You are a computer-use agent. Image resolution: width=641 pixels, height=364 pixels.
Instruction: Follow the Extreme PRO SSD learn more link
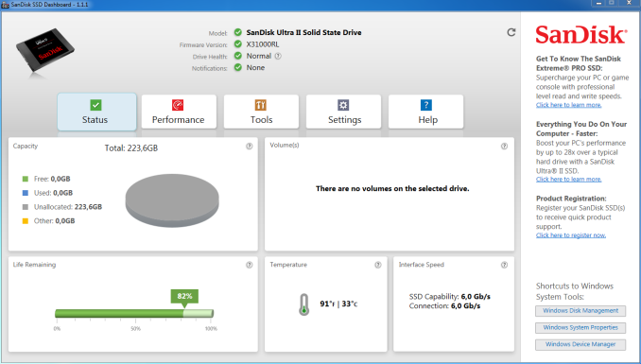(x=568, y=105)
